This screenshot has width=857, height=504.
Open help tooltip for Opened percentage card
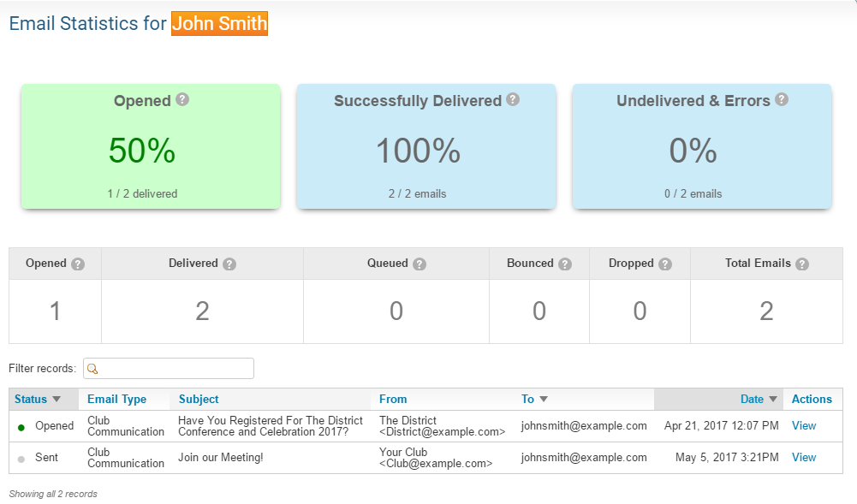click(181, 100)
